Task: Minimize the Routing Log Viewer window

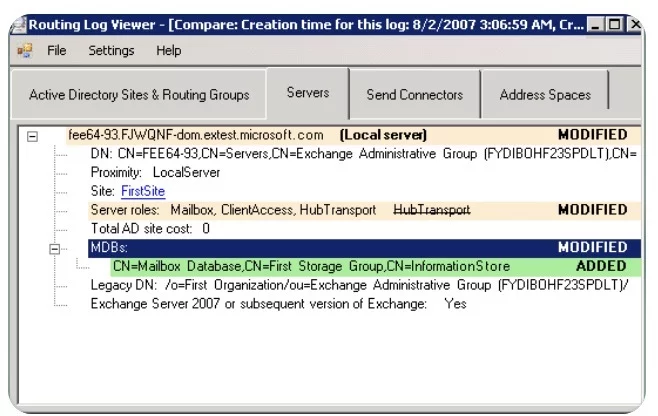Action: [x=595, y=25]
